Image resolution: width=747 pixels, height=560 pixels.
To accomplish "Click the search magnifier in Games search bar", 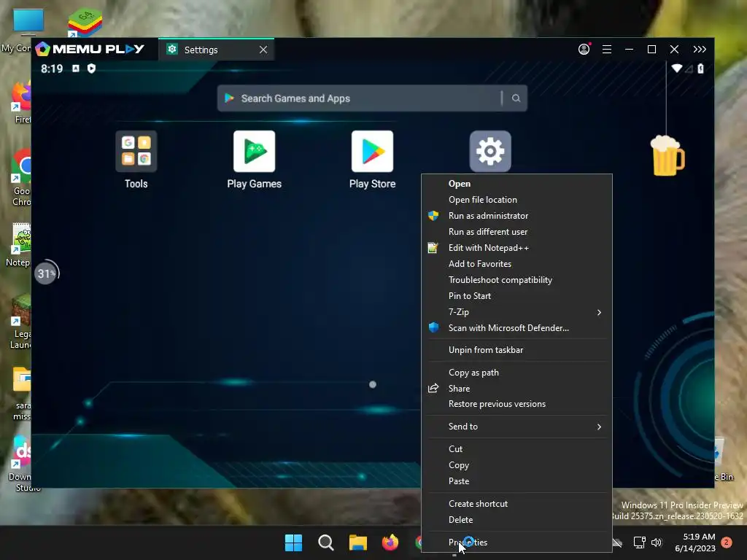I will coord(516,98).
